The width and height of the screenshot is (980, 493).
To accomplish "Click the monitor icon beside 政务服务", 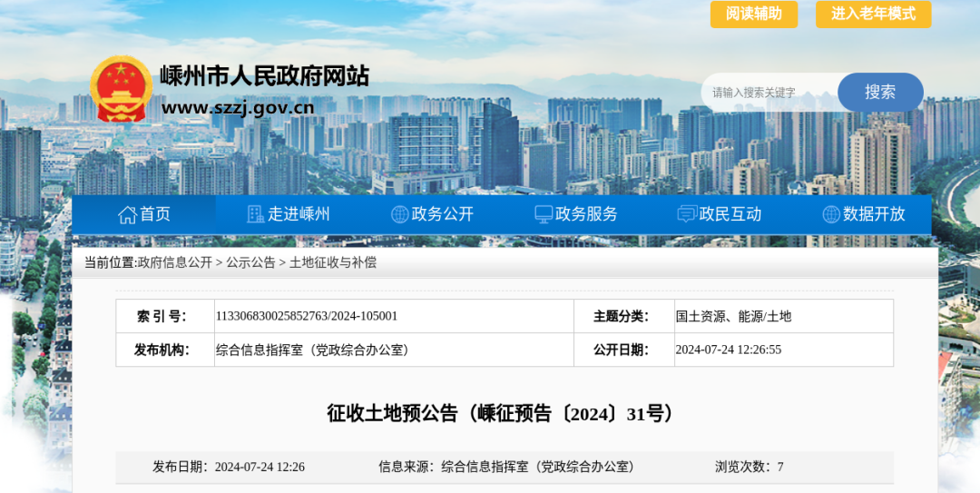I will [x=544, y=214].
